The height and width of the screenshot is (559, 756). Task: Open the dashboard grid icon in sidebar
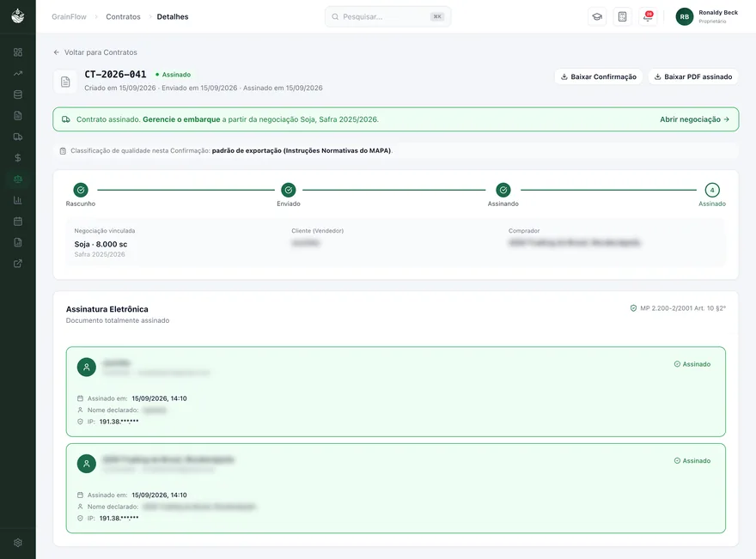click(18, 52)
